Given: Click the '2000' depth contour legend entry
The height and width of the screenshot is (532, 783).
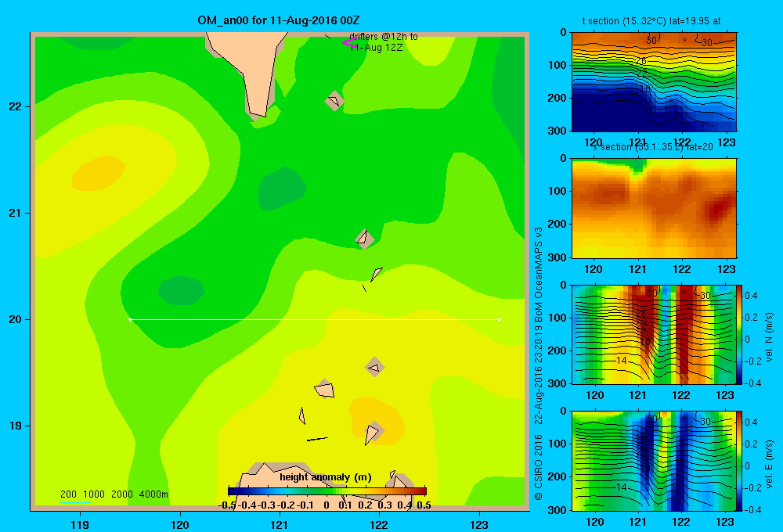Looking at the screenshot, I should pos(122,494).
